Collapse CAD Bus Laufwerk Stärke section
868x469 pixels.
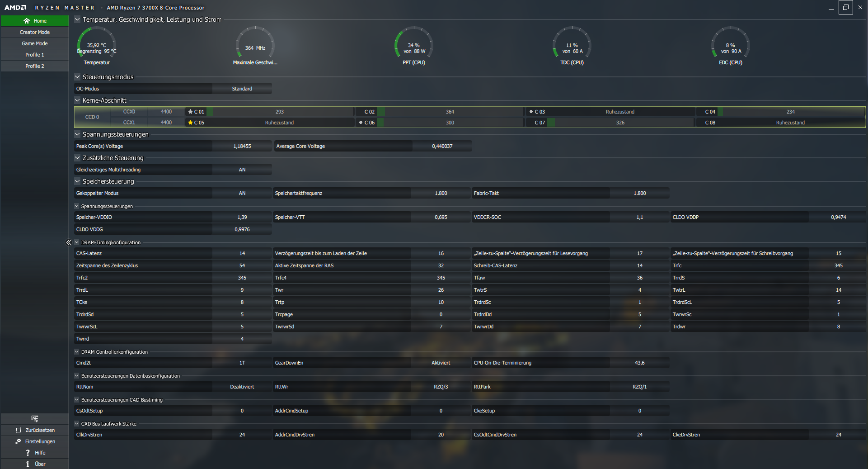click(77, 424)
